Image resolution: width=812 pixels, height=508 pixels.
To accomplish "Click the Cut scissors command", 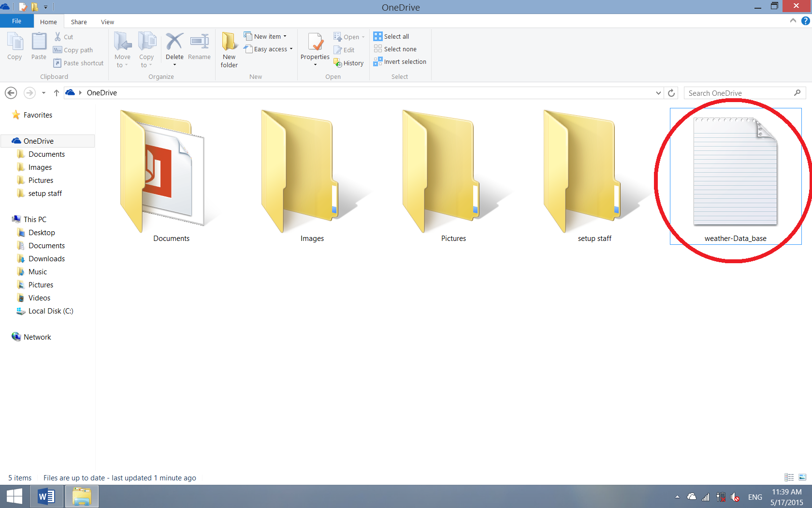I will point(63,37).
